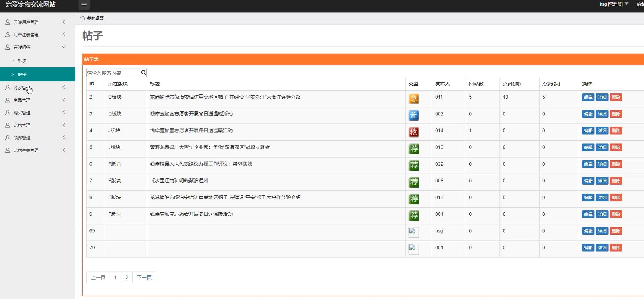
Task: Click user icon beside 在线问答
Action: coord(8,47)
